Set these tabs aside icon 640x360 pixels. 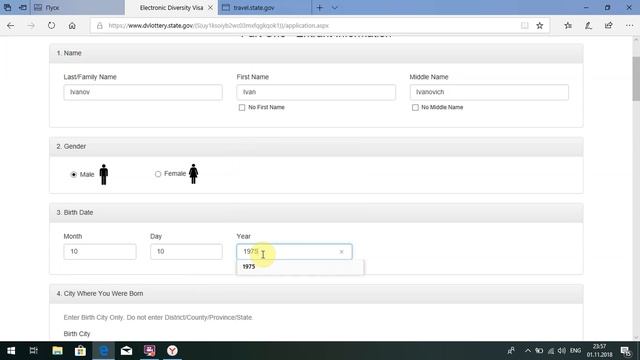23,7
